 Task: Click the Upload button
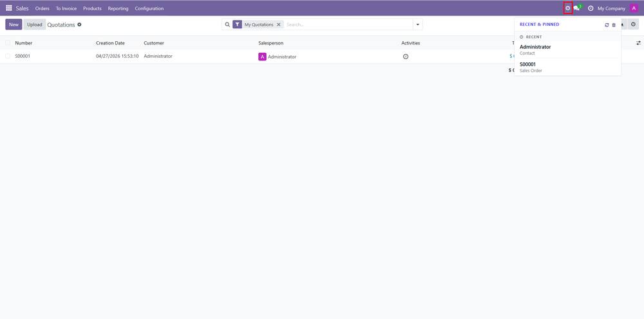tap(35, 24)
